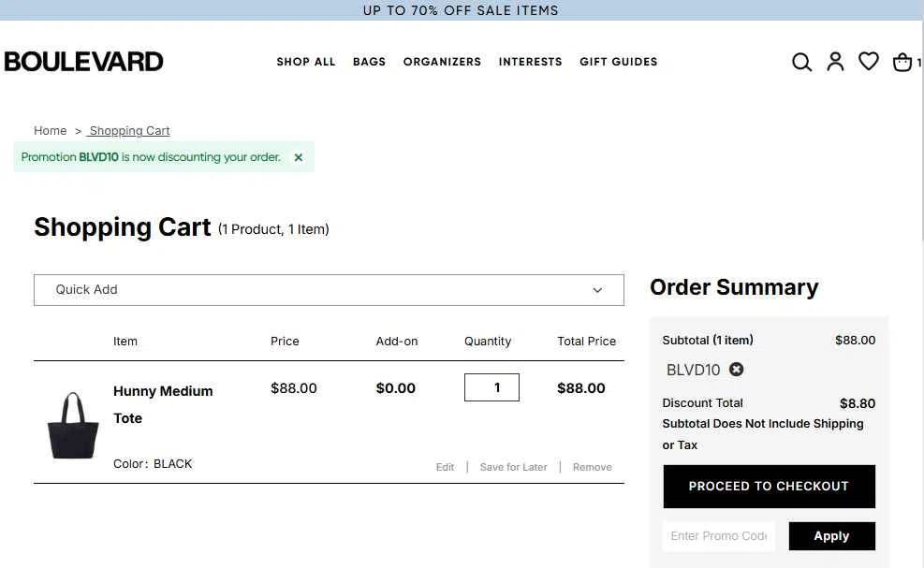
Task: Open the Gift Guides menu
Action: pos(618,62)
